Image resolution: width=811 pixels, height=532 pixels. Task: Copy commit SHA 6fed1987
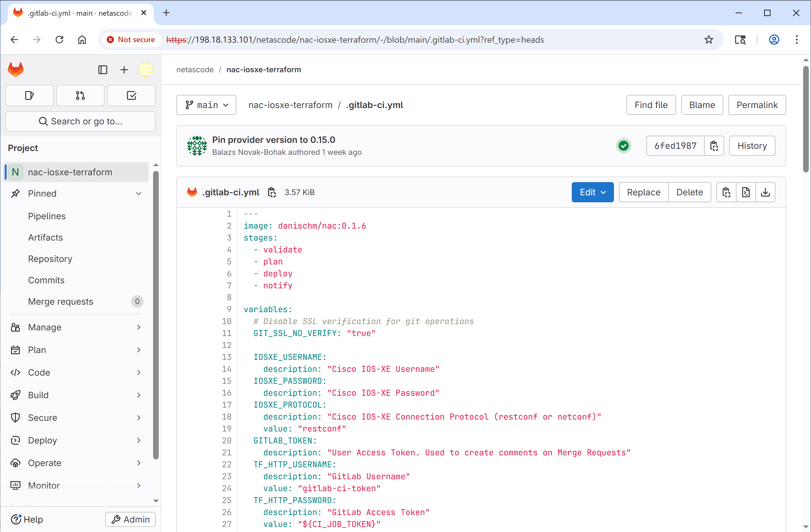714,146
